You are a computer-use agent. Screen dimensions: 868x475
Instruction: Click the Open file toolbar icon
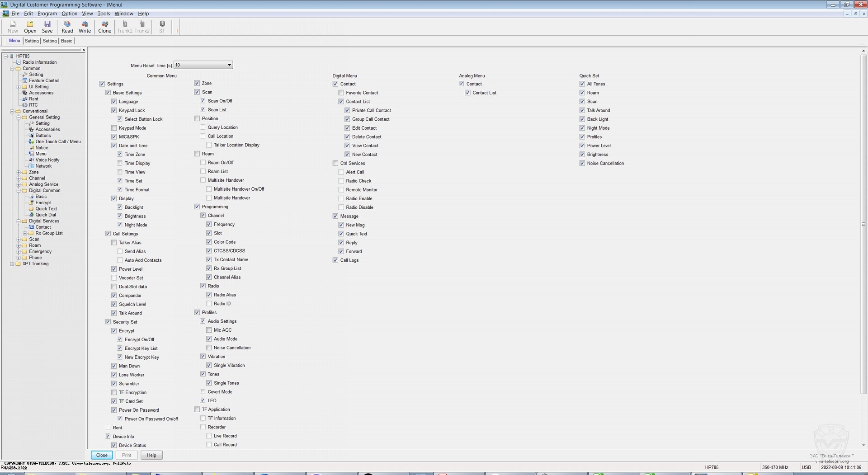pyautogui.click(x=30, y=27)
